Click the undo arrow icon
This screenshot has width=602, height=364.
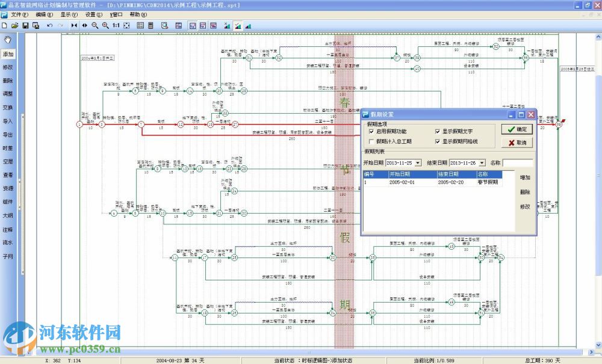point(49,26)
